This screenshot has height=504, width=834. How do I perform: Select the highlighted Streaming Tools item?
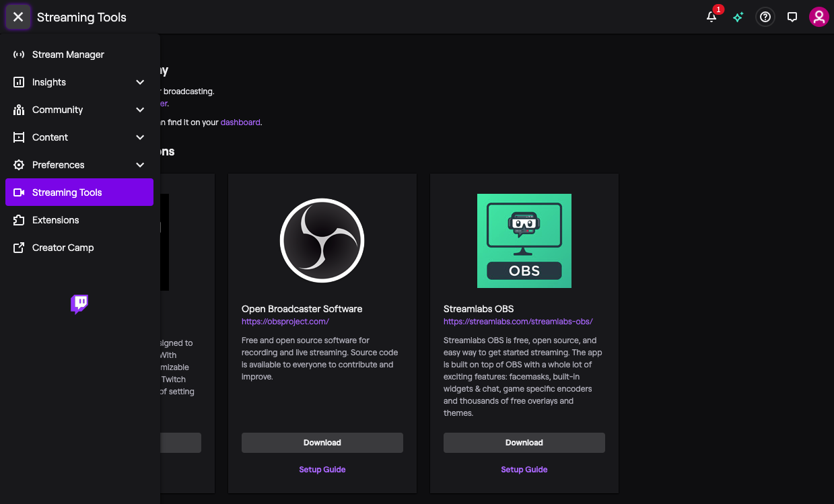tap(79, 192)
